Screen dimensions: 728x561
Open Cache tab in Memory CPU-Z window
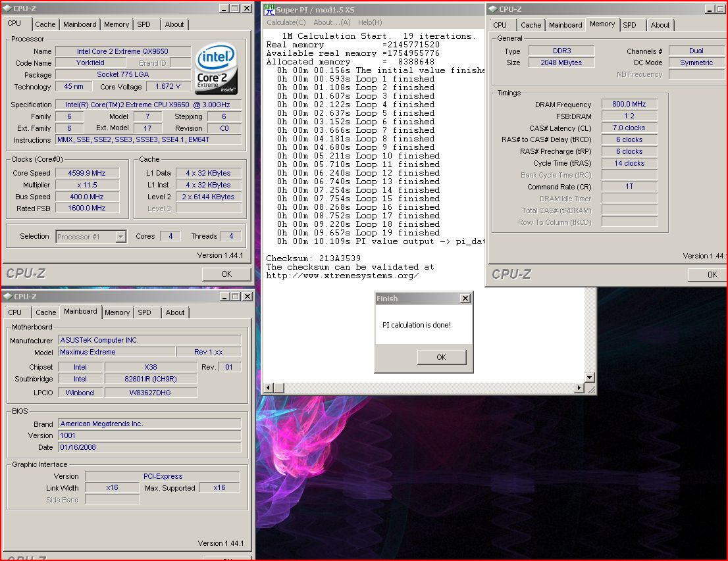click(531, 25)
